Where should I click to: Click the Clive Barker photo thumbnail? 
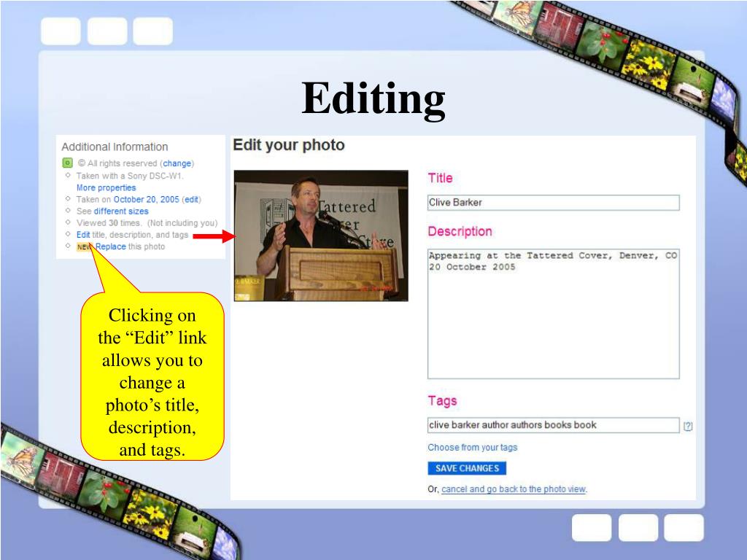(x=321, y=236)
